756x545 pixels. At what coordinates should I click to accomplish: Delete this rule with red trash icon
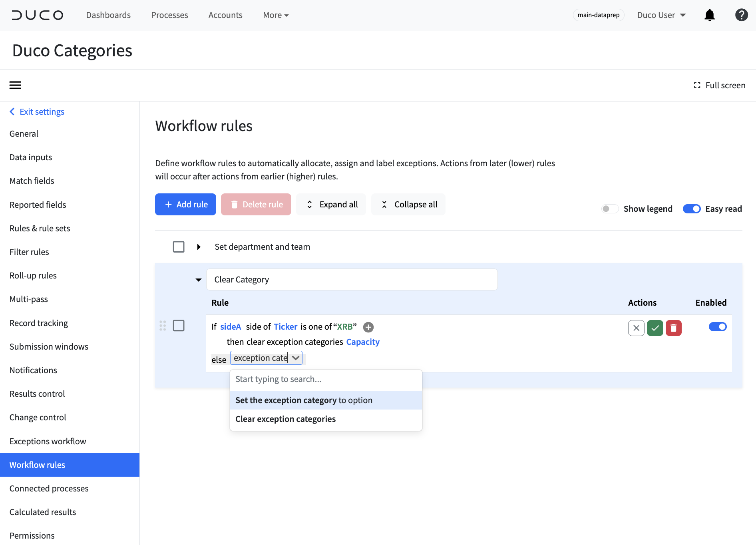pos(674,328)
